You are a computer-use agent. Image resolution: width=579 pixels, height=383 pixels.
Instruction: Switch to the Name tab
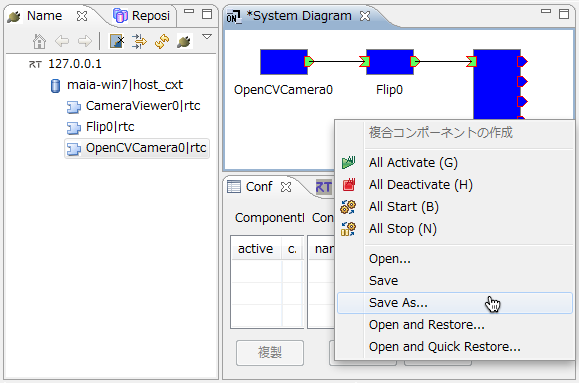pyautogui.click(x=44, y=16)
